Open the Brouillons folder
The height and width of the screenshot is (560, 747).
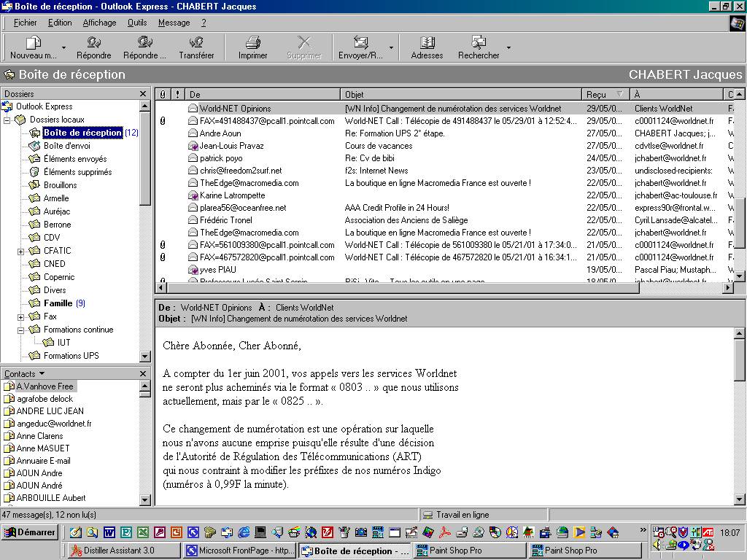tap(60, 184)
